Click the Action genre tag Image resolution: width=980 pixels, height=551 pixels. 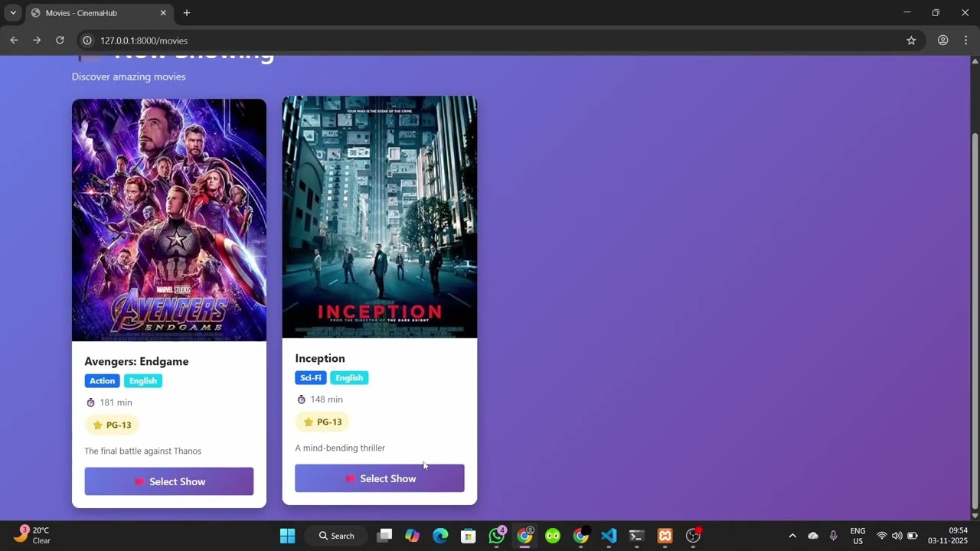tap(102, 381)
